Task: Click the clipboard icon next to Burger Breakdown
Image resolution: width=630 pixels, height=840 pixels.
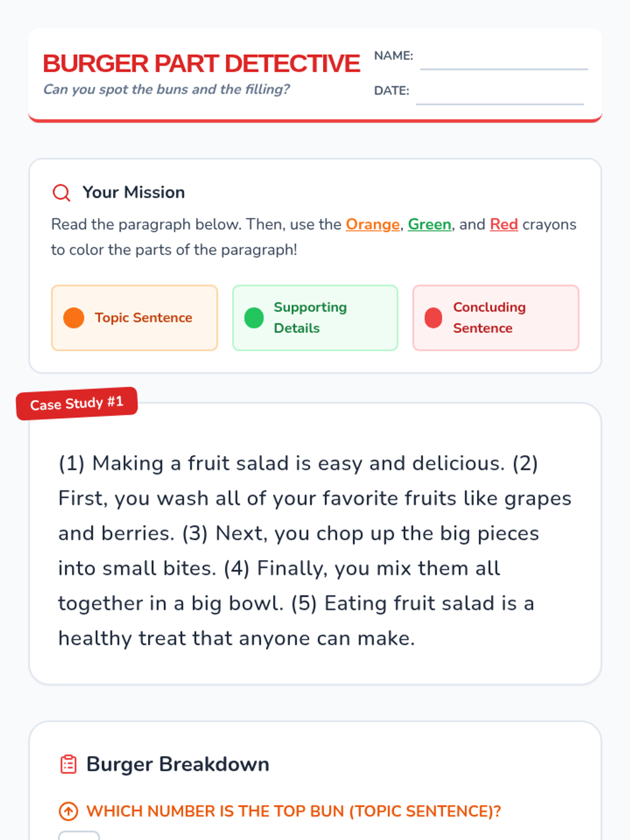Action: pyautogui.click(x=68, y=764)
